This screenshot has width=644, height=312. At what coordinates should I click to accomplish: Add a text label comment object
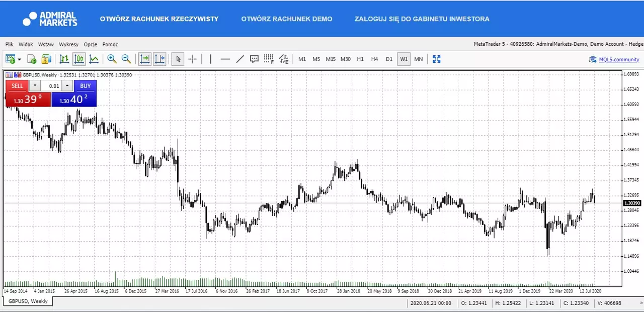coord(254,59)
